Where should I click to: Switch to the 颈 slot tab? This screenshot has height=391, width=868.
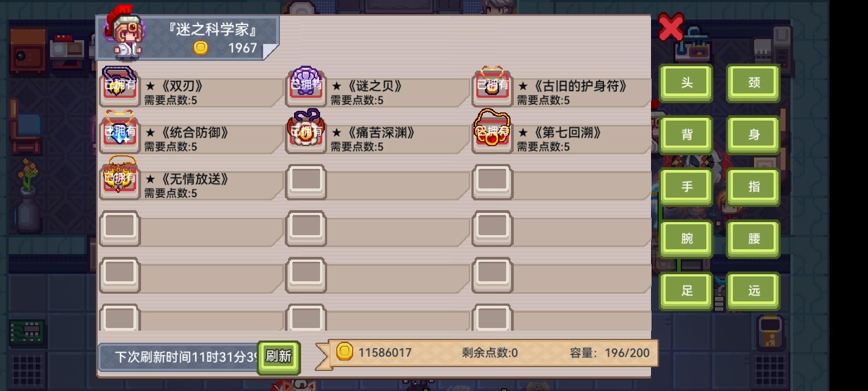[x=754, y=83]
